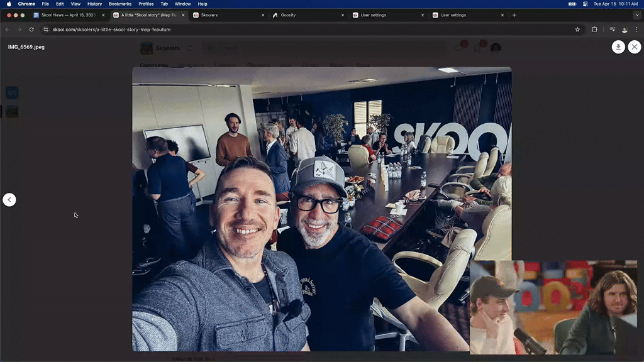Expand the tab search dropdown
This screenshot has height=362, width=644.
pyautogui.click(x=637, y=15)
